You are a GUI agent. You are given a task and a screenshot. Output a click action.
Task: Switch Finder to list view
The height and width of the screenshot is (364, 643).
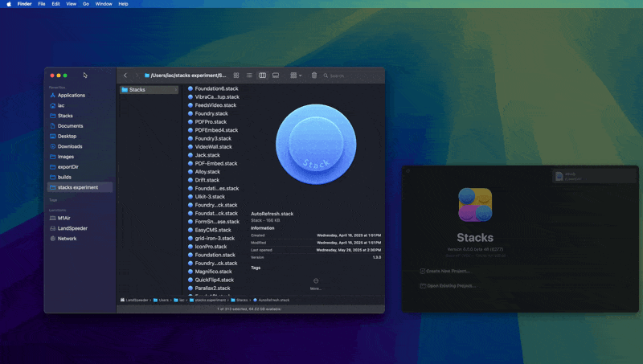pyautogui.click(x=249, y=76)
